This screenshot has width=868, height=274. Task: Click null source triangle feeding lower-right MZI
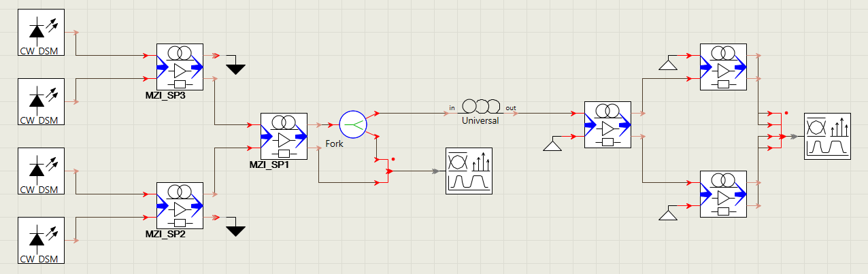click(x=667, y=215)
